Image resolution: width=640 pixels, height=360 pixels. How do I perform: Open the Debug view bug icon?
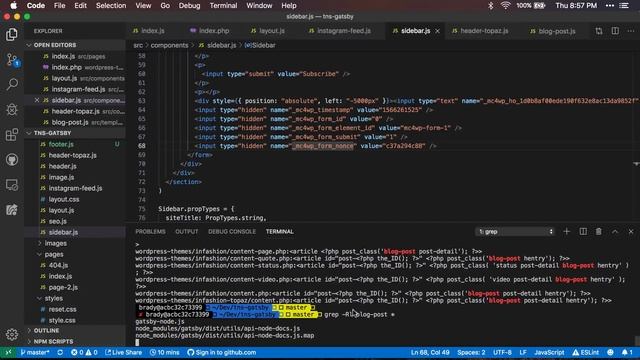tap(12, 109)
